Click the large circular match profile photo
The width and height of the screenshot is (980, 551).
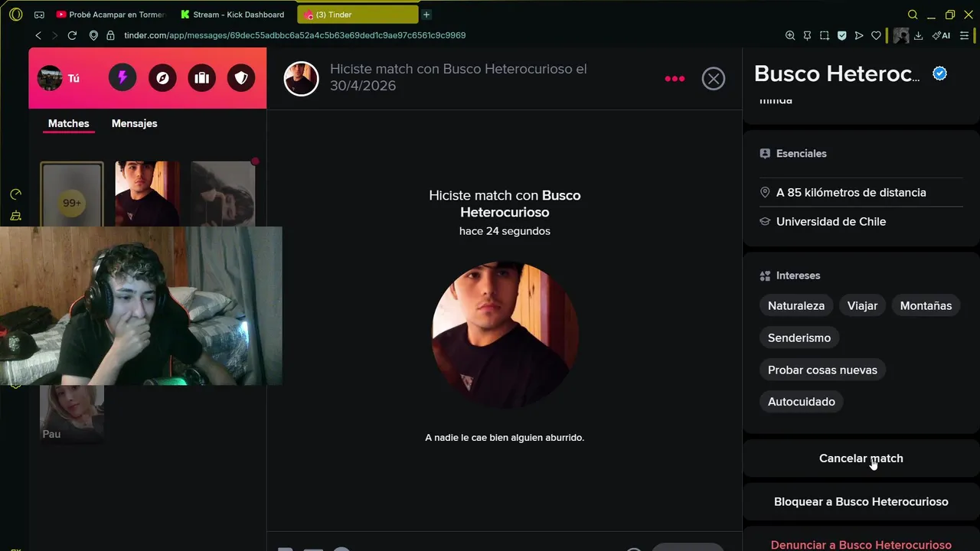click(x=505, y=334)
